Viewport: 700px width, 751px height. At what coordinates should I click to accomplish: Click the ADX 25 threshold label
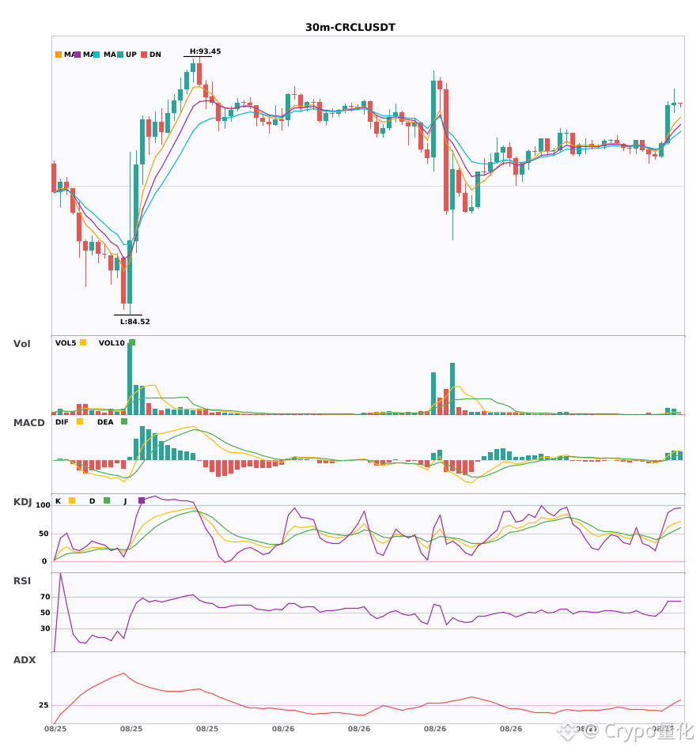coord(44,705)
